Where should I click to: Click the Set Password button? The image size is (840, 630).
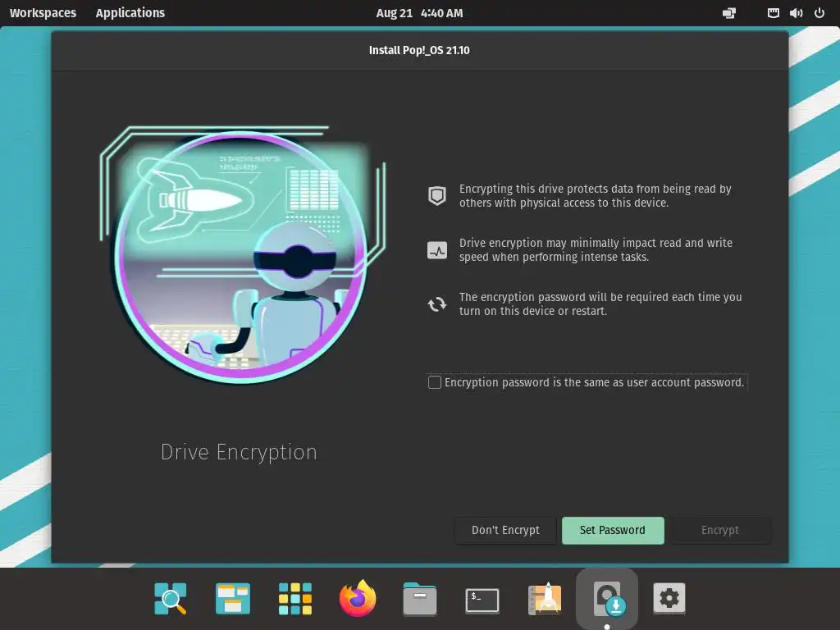pos(613,531)
